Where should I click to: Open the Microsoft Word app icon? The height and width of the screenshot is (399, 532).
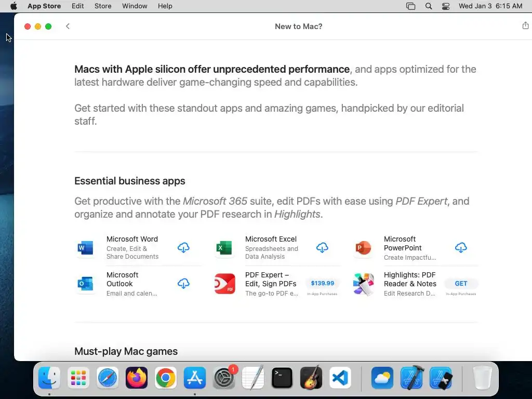86,248
